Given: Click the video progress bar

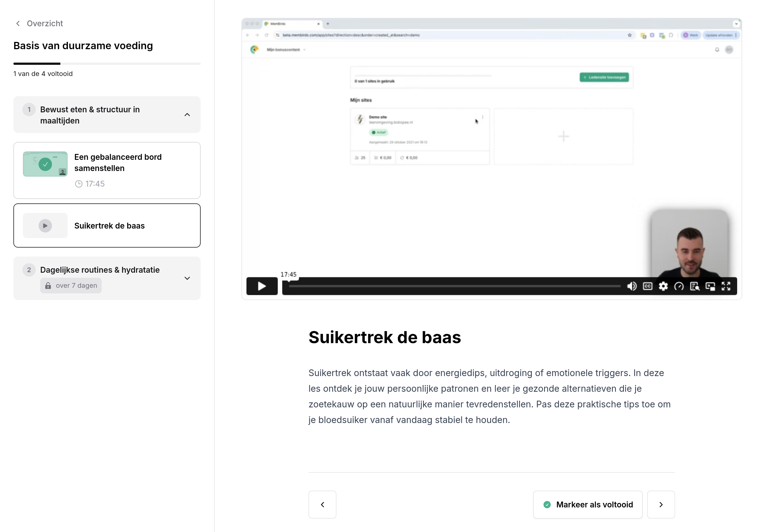Looking at the screenshot, I should (x=455, y=286).
